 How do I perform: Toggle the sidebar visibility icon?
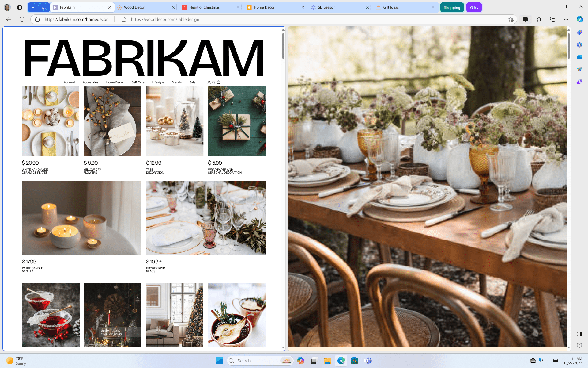coord(579,334)
